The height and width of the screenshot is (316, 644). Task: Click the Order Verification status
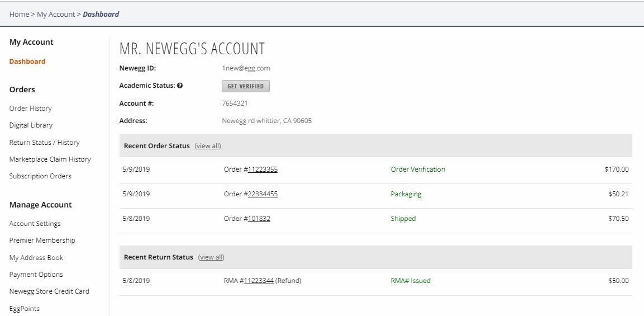(x=418, y=169)
